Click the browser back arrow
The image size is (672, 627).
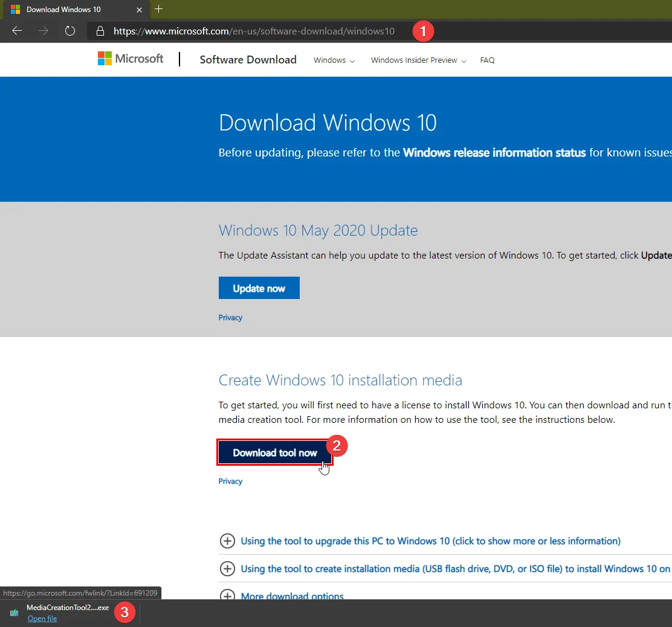[x=17, y=31]
